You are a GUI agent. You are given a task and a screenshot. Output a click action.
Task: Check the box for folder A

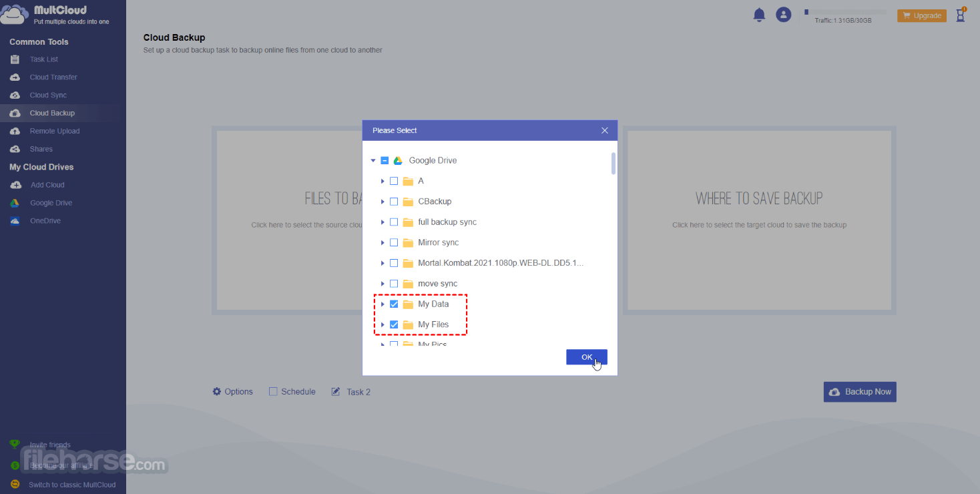click(394, 181)
